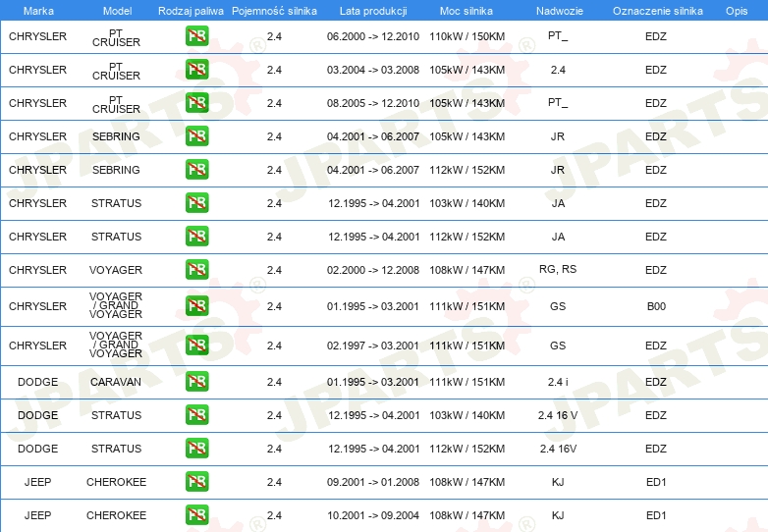Click the fuel icon in the Dodge Stratus 112kW row
Screen dimensions: 768x532
pos(196,448)
